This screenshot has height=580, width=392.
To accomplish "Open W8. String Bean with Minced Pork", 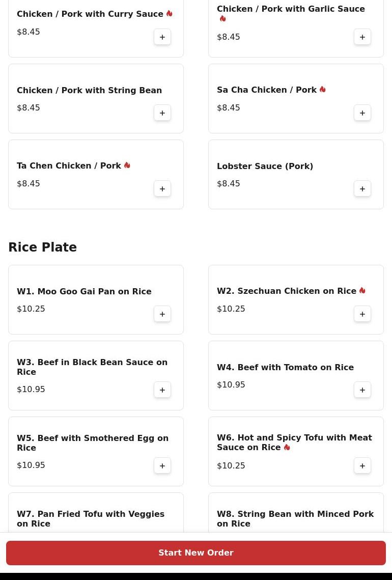I will click(295, 519).
